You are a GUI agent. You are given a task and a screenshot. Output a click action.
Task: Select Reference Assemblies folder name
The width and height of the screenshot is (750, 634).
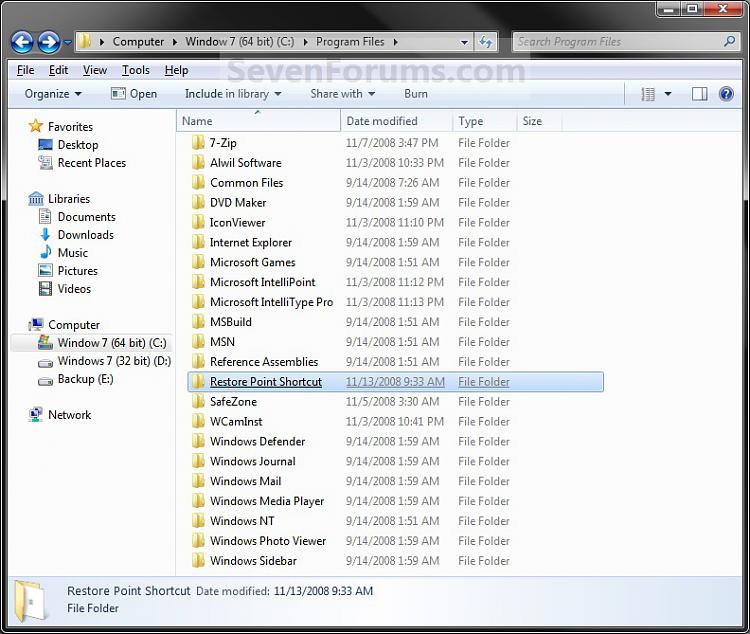(x=264, y=362)
